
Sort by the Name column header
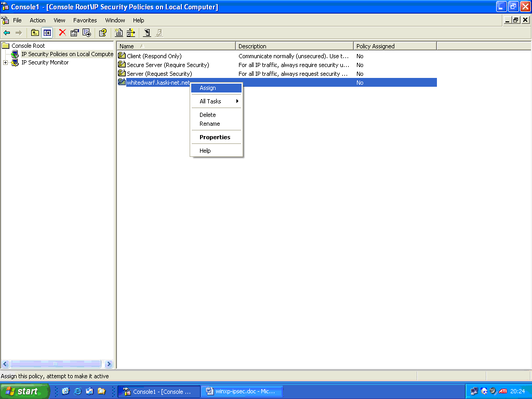click(176, 46)
